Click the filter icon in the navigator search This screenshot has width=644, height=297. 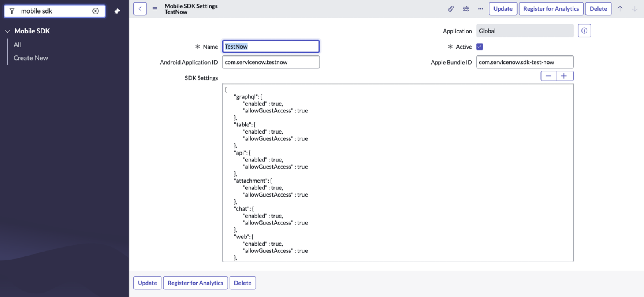pyautogui.click(x=12, y=11)
